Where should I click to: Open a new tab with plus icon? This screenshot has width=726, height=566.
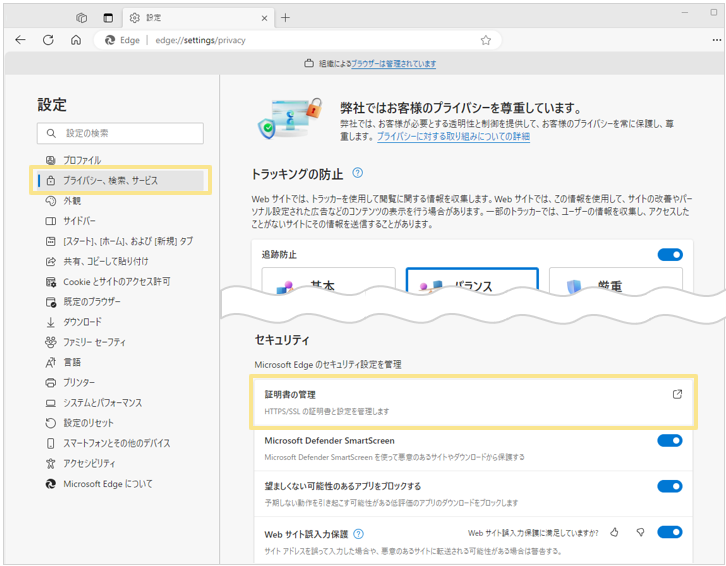[285, 17]
